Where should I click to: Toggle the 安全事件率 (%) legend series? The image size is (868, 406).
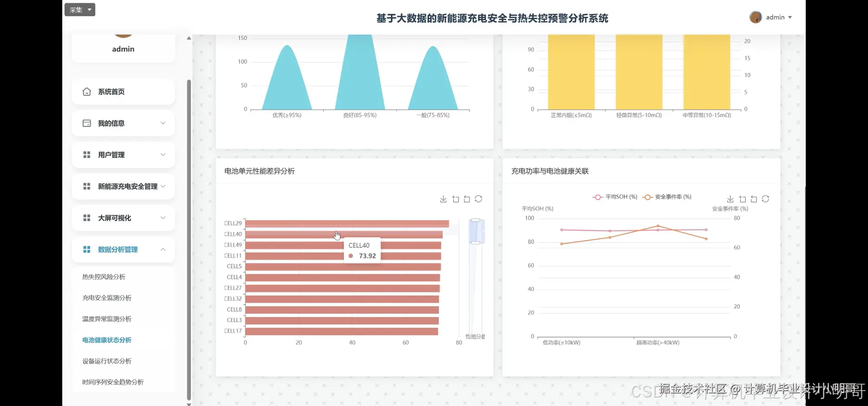[667, 197]
